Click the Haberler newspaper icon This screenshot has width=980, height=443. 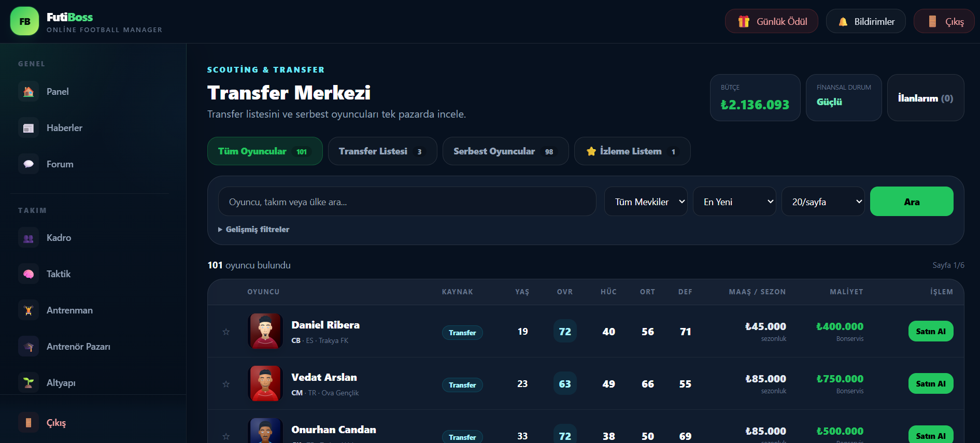click(x=29, y=128)
